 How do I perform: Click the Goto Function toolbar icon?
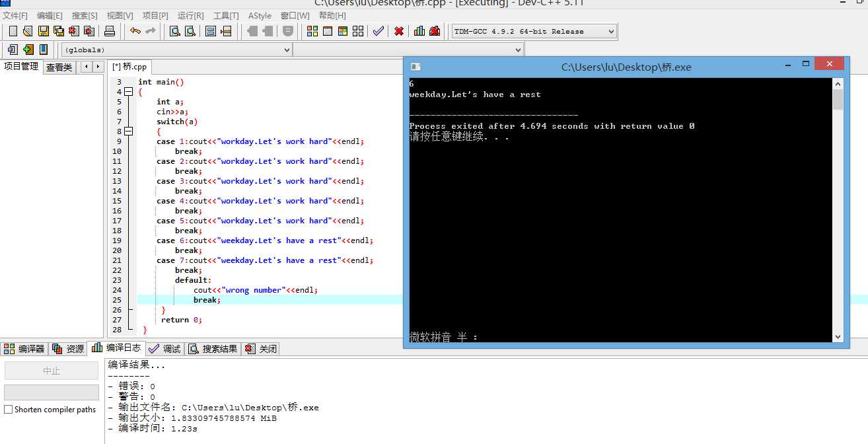pos(211,31)
